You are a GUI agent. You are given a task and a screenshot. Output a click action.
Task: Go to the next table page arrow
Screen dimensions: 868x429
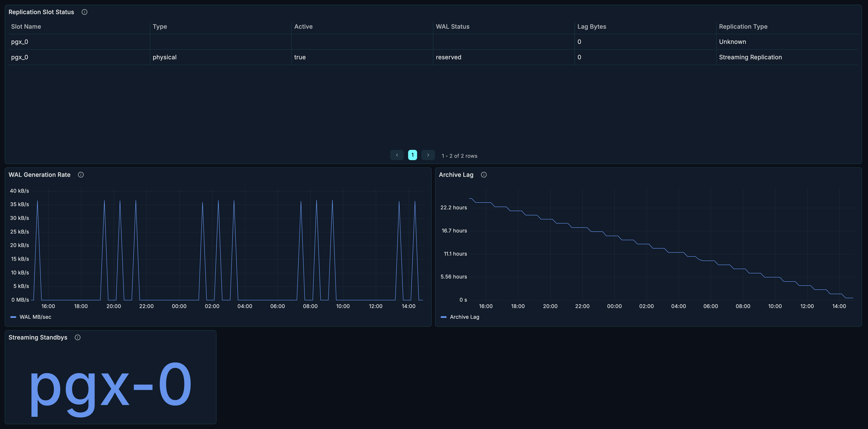(x=428, y=155)
